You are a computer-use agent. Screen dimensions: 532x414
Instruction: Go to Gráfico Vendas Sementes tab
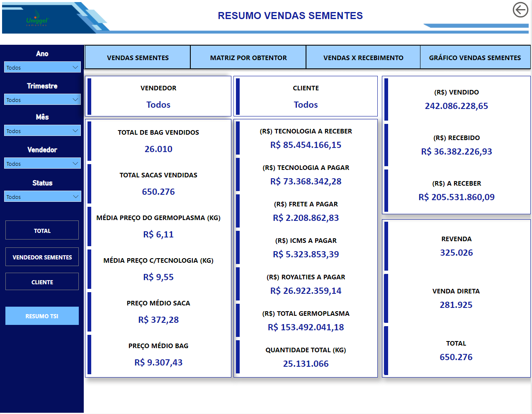click(475, 58)
